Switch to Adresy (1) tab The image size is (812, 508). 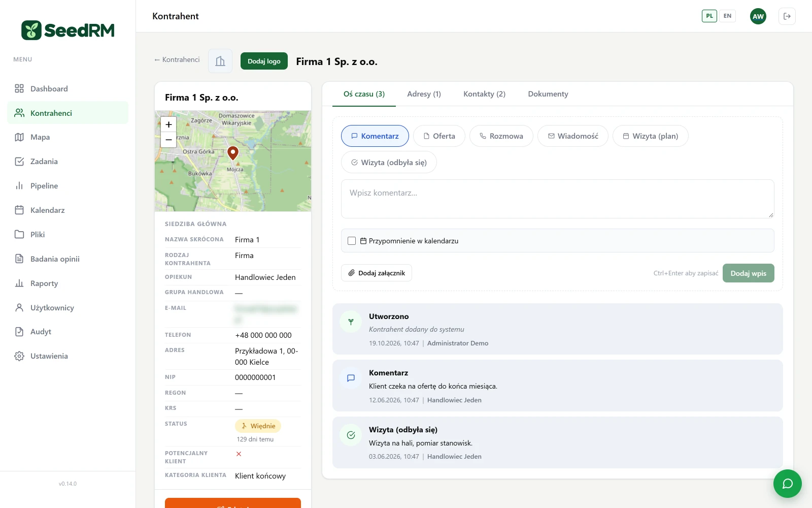tap(424, 94)
